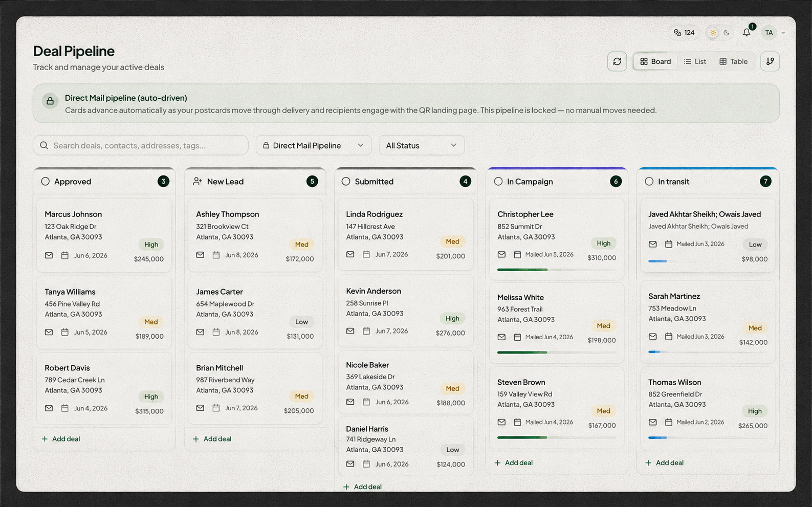
Task: Click the In transit count badge 7
Action: pos(765,181)
